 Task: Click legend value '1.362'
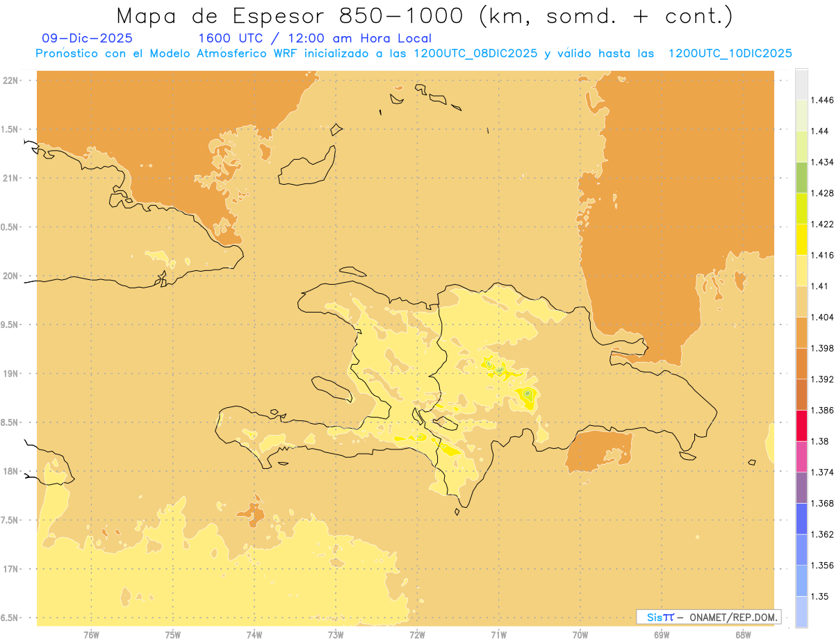pos(821,534)
